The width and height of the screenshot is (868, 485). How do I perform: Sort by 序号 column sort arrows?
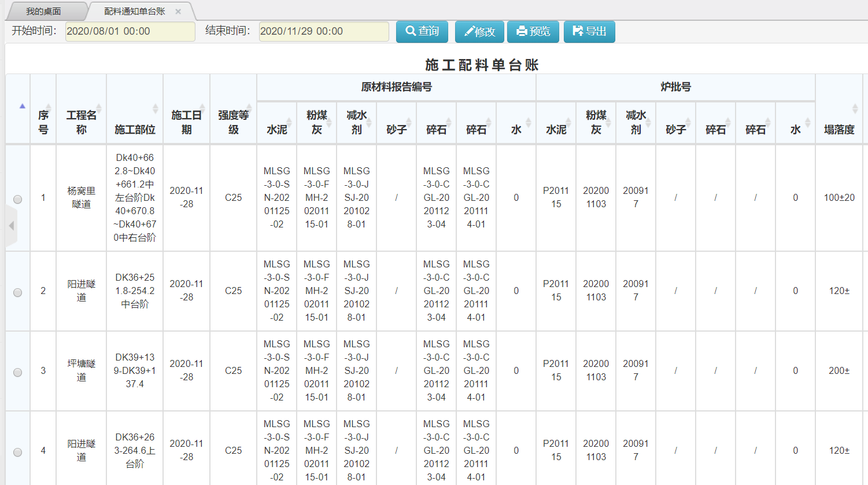pos(49,108)
